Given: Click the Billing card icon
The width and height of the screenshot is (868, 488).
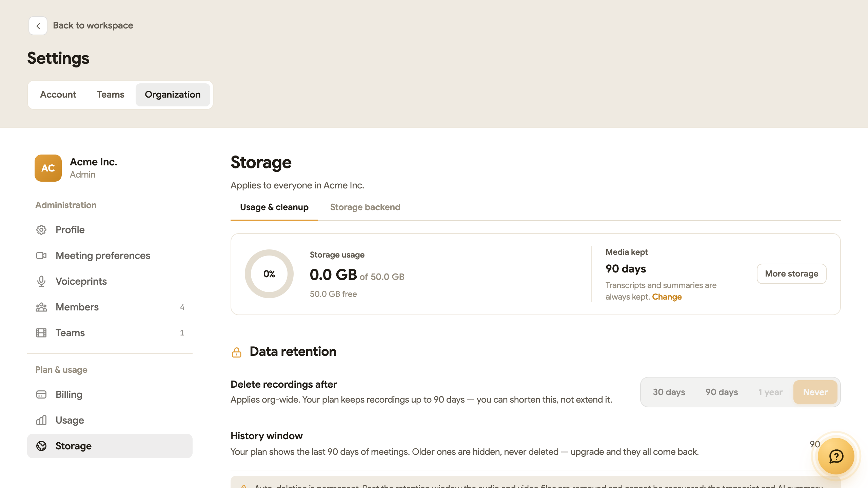Looking at the screenshot, I should [x=41, y=394].
